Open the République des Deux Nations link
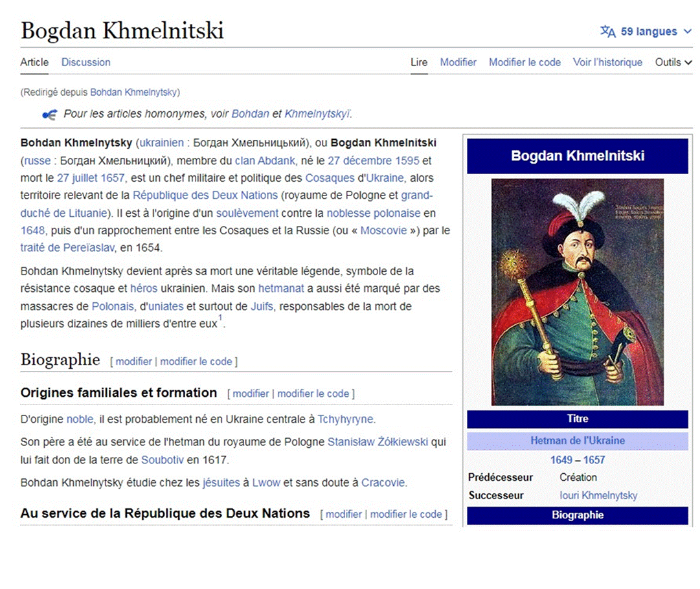Image resolution: width=700 pixels, height=589 pixels. point(205,195)
